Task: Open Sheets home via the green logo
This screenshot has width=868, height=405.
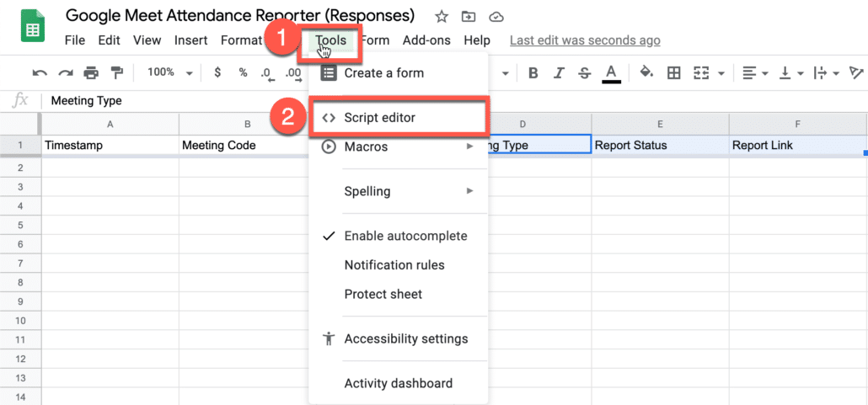Action: 33,25
